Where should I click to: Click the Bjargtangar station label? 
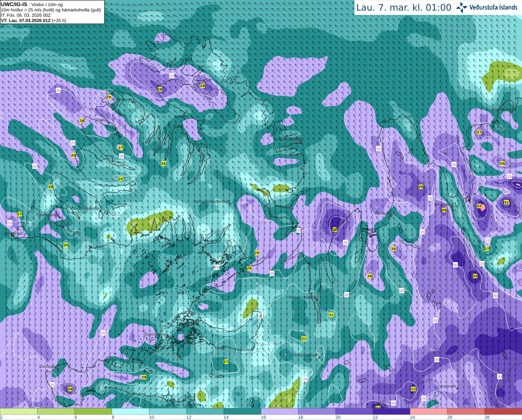click(x=13, y=233)
